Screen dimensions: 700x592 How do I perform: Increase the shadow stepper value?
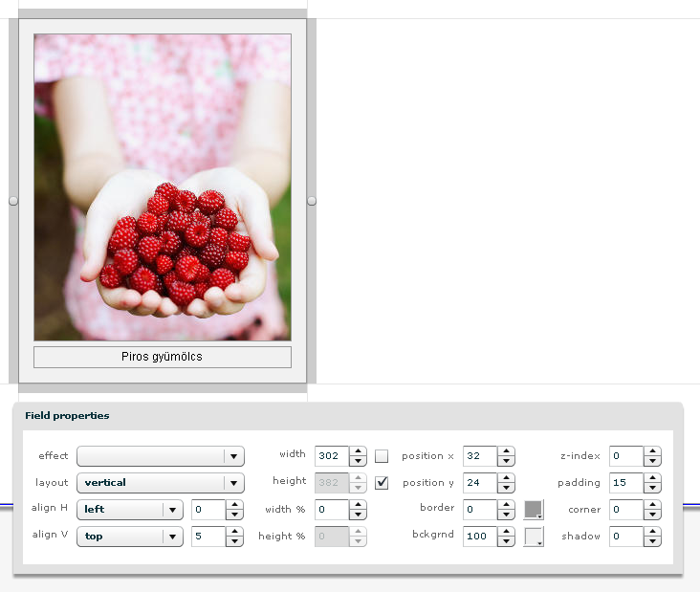(652, 532)
